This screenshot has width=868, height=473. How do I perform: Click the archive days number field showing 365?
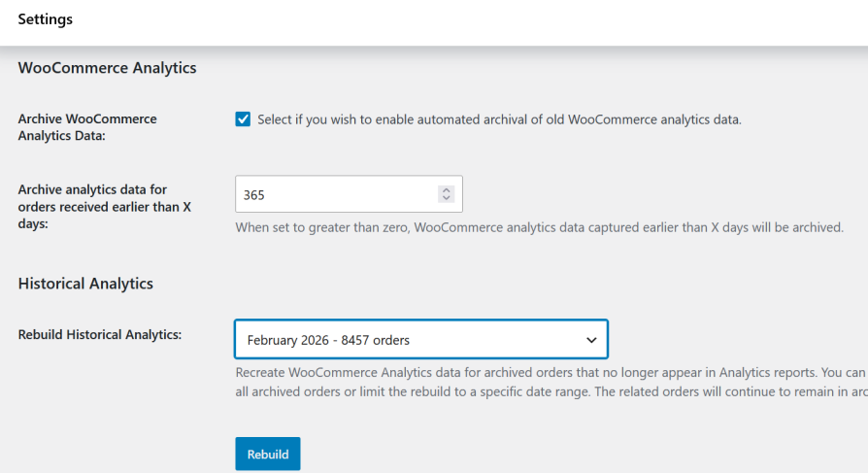coord(349,194)
